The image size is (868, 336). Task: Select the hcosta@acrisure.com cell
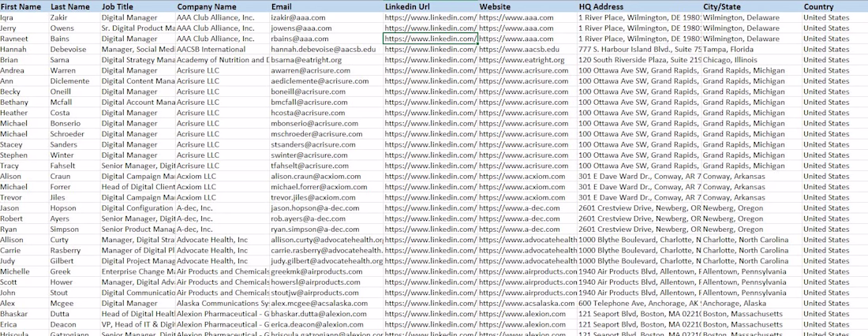327,113
